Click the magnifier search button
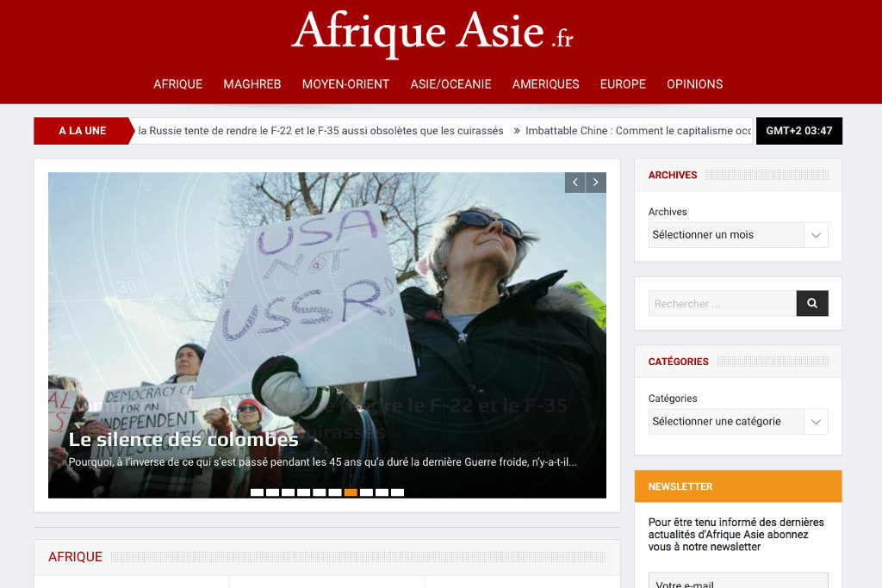The height and width of the screenshot is (588, 882). [x=812, y=304]
